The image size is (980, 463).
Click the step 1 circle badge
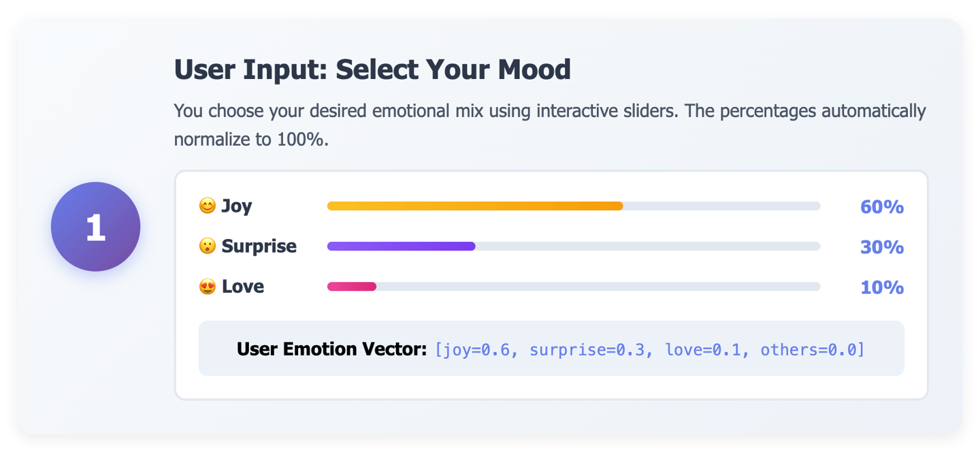tap(95, 227)
